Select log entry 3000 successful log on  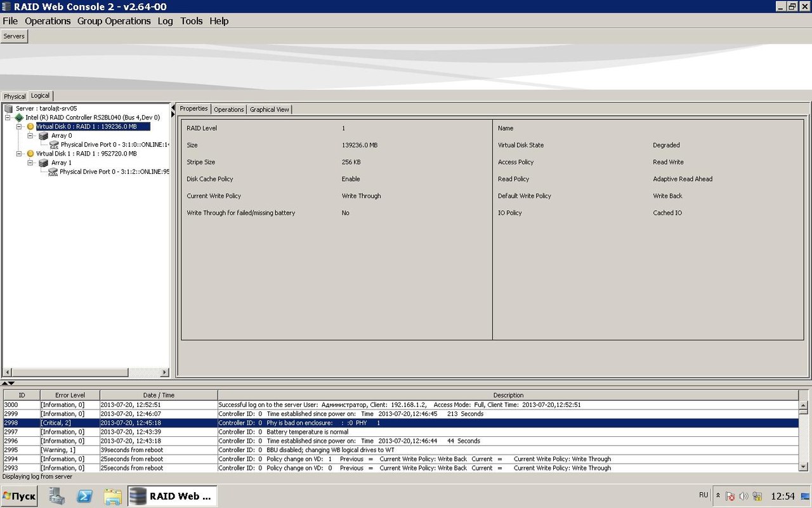click(400, 404)
